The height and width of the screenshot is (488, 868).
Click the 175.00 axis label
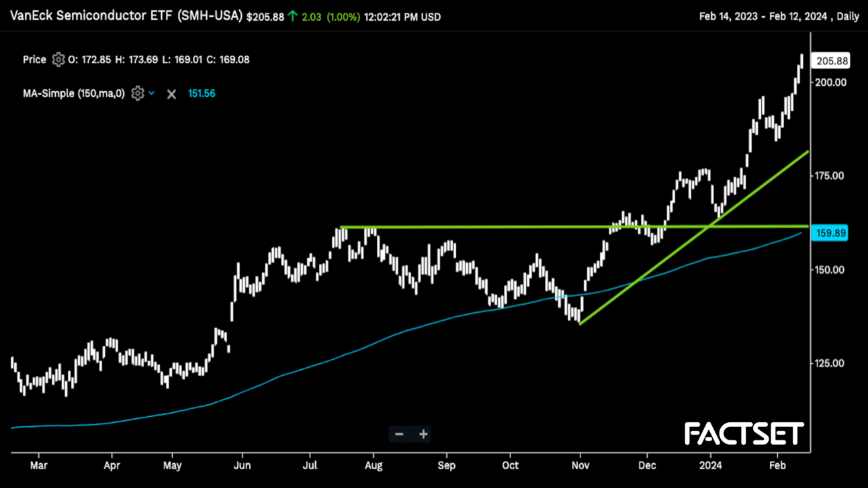tap(831, 176)
